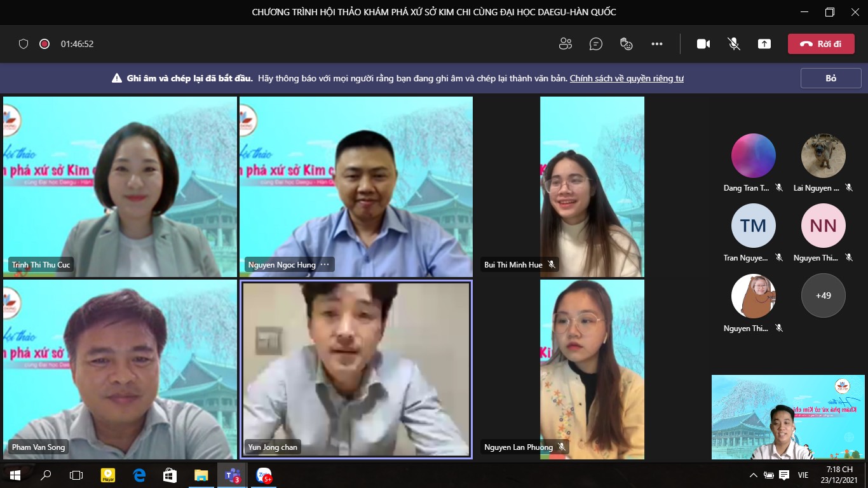Open the meeting chat icon
Screen dimensions: 868x488
pyautogui.click(x=595, y=44)
